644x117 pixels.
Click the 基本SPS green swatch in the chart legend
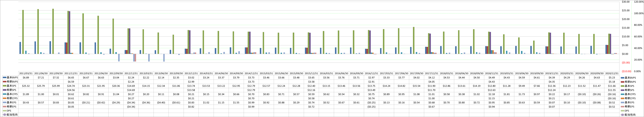pyautogui.click(x=623, y=86)
